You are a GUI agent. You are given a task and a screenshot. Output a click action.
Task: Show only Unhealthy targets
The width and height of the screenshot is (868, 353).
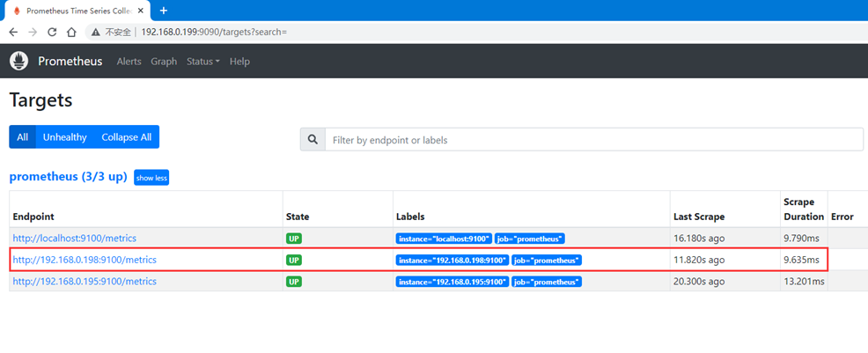[x=65, y=136]
